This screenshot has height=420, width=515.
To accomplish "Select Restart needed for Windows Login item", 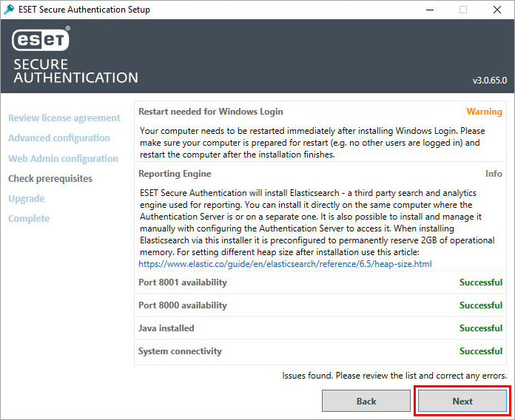I will coord(320,132).
